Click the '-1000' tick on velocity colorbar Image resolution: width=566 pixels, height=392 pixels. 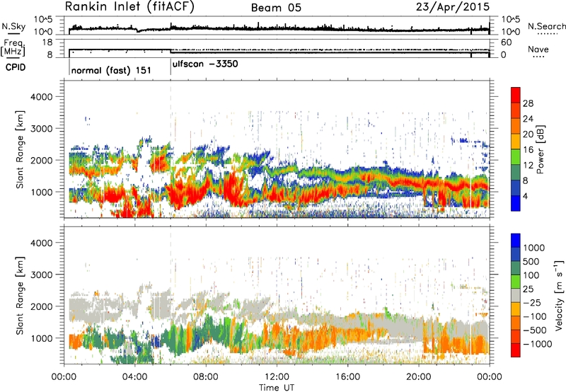tap(537, 344)
